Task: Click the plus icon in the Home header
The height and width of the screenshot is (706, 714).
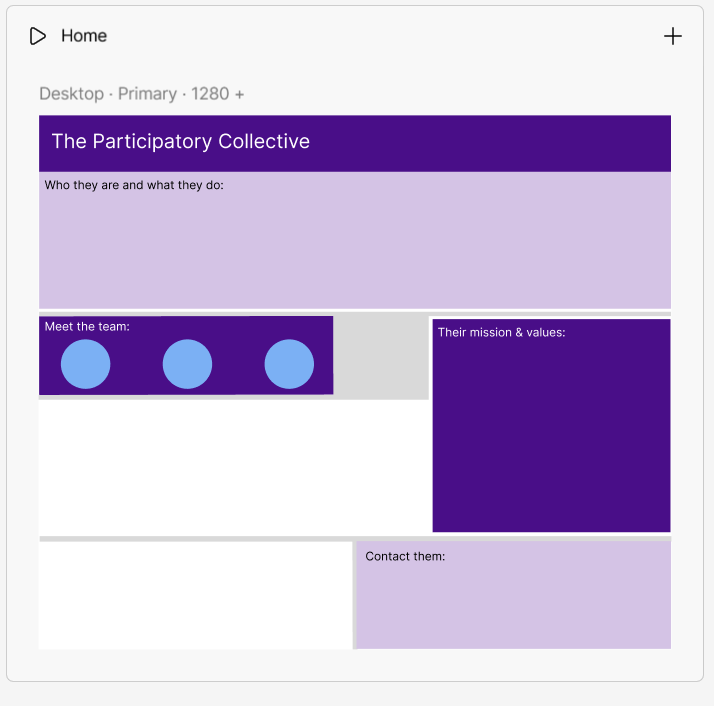Action: (673, 36)
